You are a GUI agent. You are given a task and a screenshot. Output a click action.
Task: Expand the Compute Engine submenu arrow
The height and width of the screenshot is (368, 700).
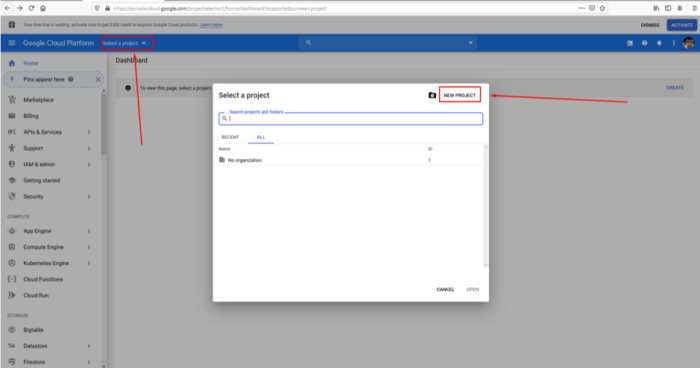click(89, 247)
